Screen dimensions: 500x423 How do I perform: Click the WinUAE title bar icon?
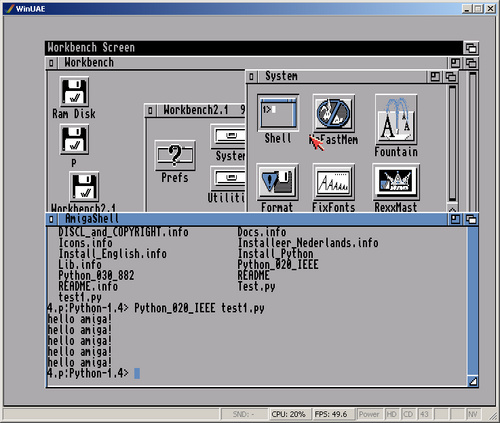(x=10, y=9)
